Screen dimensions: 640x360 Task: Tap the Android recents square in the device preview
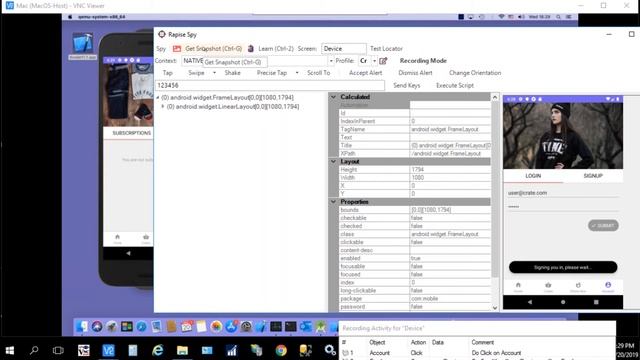click(596, 302)
